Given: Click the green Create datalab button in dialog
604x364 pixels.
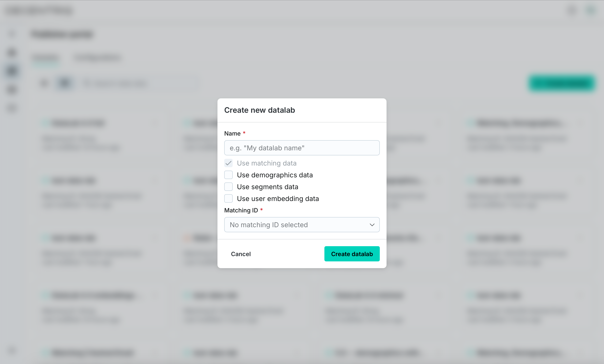Looking at the screenshot, I should [x=352, y=254].
